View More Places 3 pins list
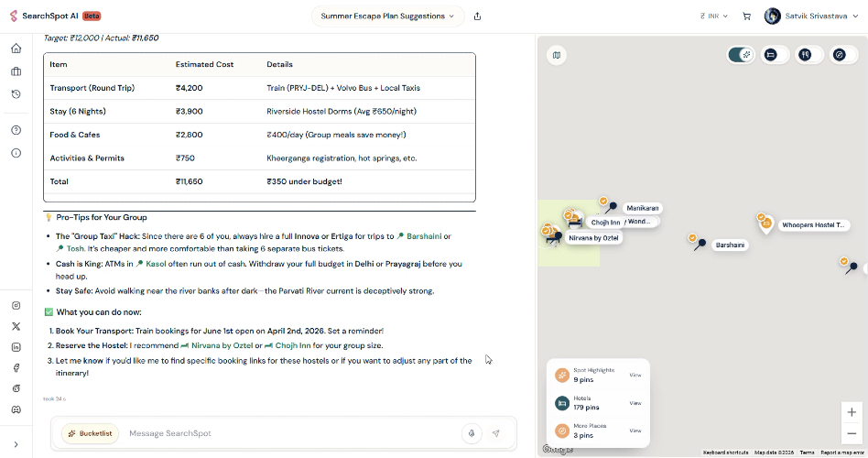Viewport: 868px width, 458px height. pyautogui.click(x=635, y=431)
